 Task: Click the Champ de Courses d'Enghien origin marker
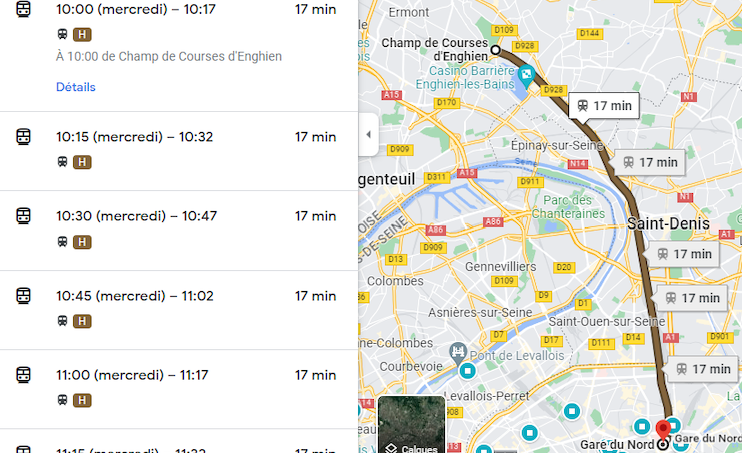pos(495,47)
